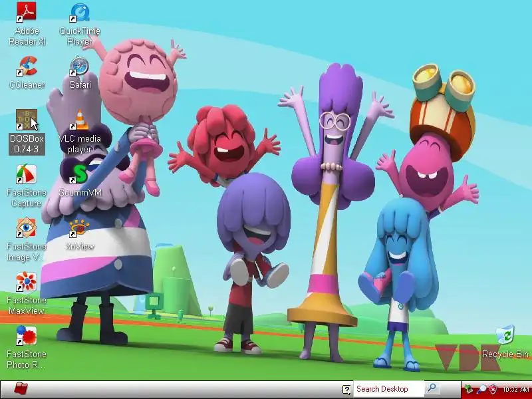This screenshot has width=532, height=399.
Task: Select the FastStone Capture shortcut
Action: 27,186
